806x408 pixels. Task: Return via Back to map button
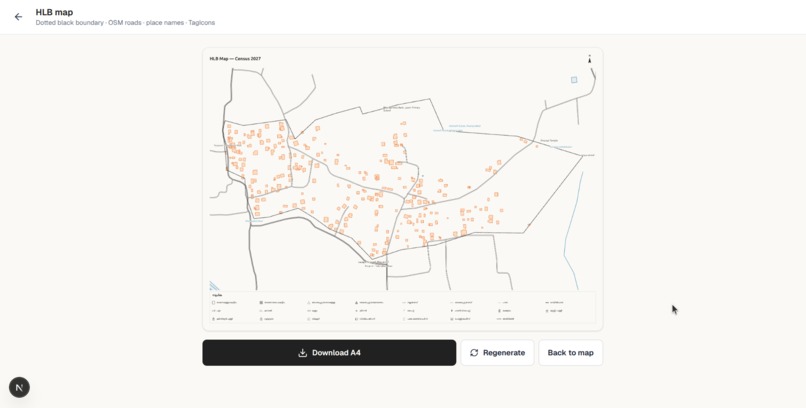(571, 353)
